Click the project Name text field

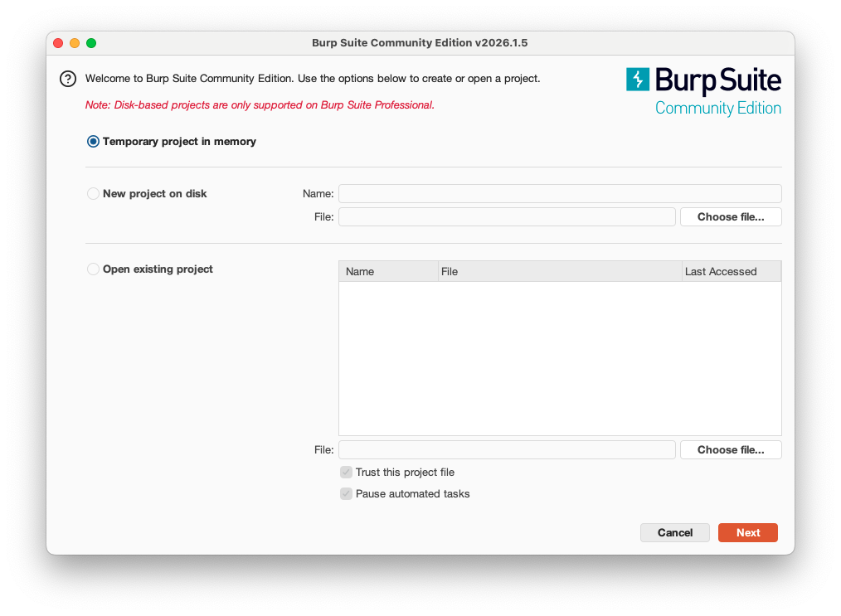[560, 194]
